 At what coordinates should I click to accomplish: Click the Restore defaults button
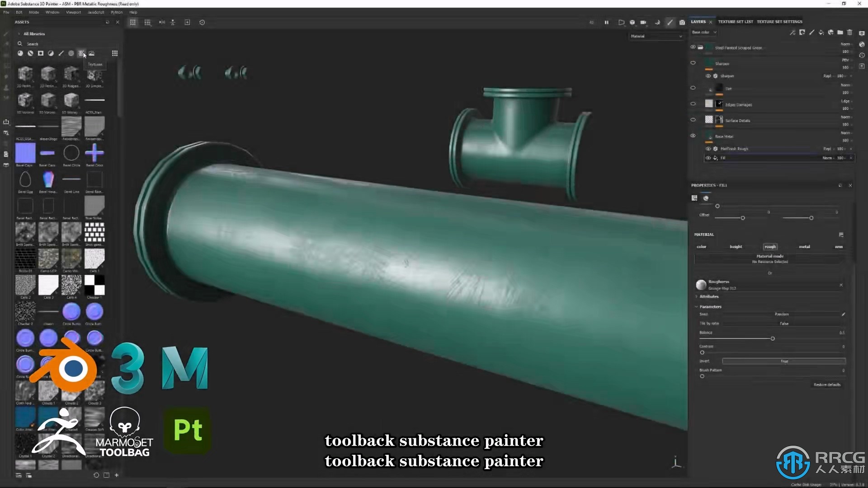click(827, 385)
